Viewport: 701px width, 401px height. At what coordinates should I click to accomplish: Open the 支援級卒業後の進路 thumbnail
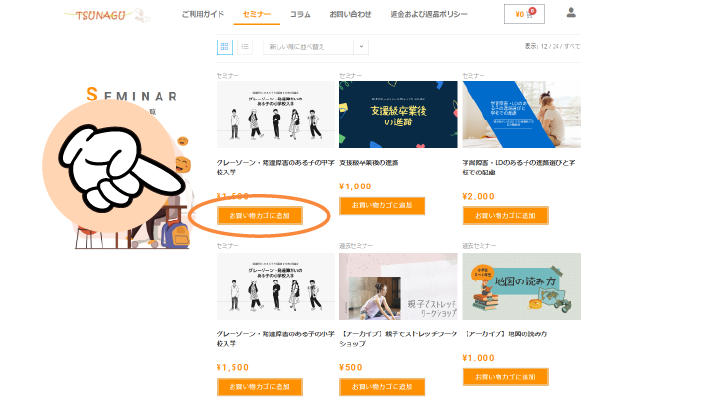[x=398, y=114]
